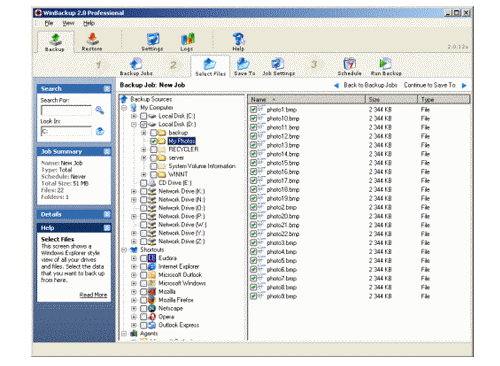The width and height of the screenshot is (500, 366).
Task: Click the Eudora shortcut icon
Action: tap(152, 258)
